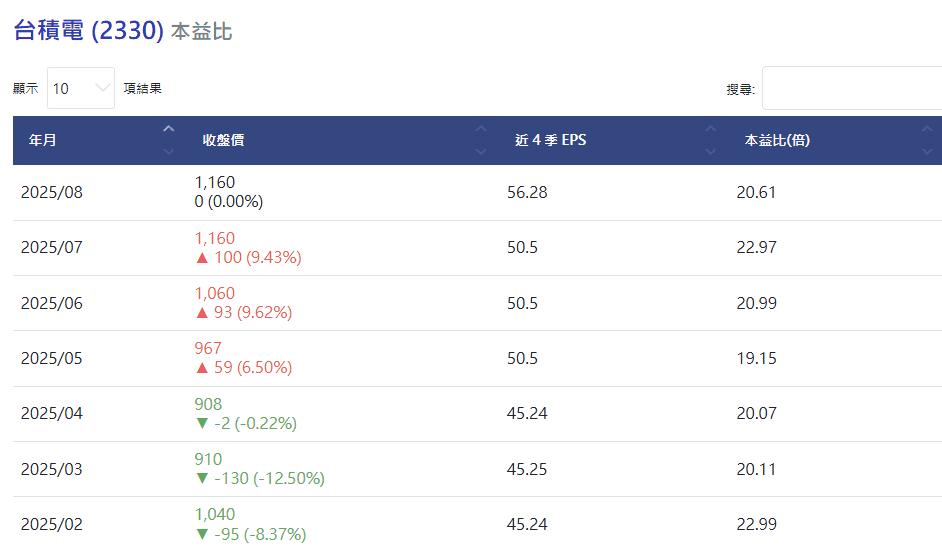Image resolution: width=942 pixels, height=552 pixels.
Task: Click the 台積電 (2330) title
Action: coord(88,30)
